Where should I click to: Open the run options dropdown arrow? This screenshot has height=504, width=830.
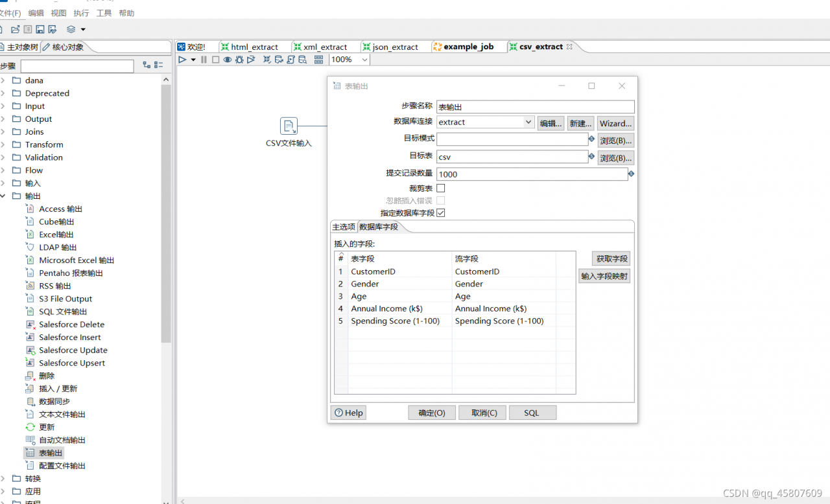(x=193, y=60)
